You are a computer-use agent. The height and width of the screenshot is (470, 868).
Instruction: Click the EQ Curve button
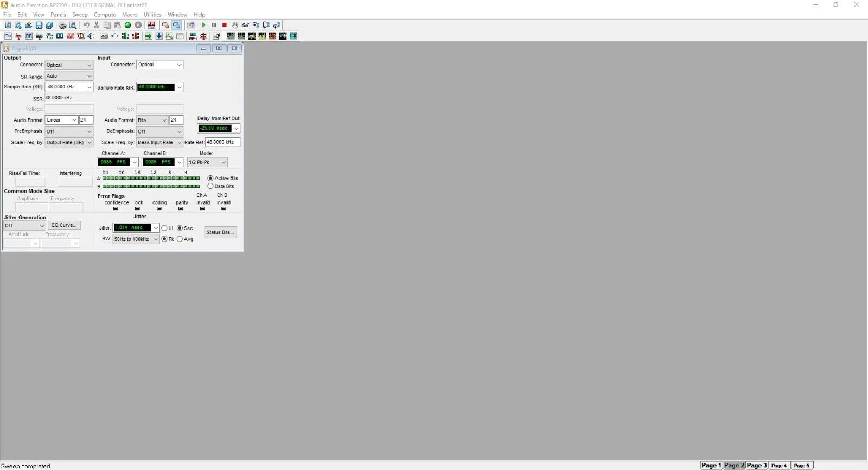(65, 225)
